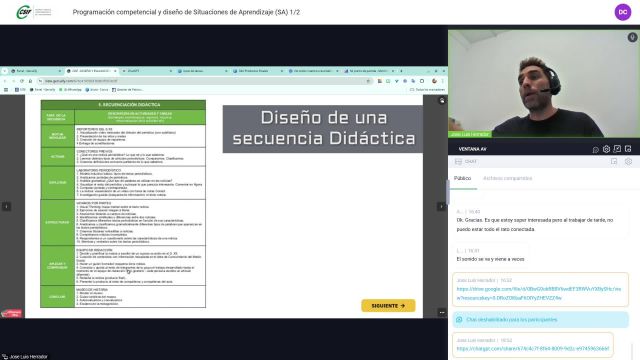The height and width of the screenshot is (360, 640).
Task: Pop out the chat panel
Action: (614, 162)
